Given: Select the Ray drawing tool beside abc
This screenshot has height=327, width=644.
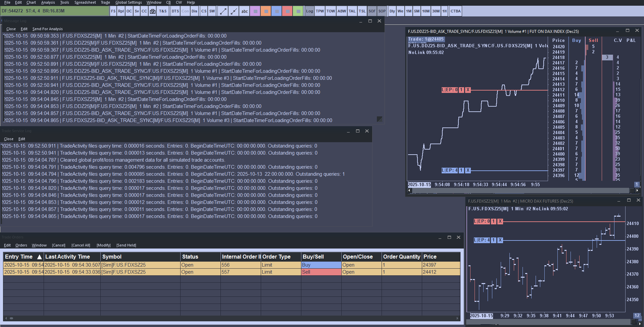Looking at the screenshot, I should [x=234, y=11].
